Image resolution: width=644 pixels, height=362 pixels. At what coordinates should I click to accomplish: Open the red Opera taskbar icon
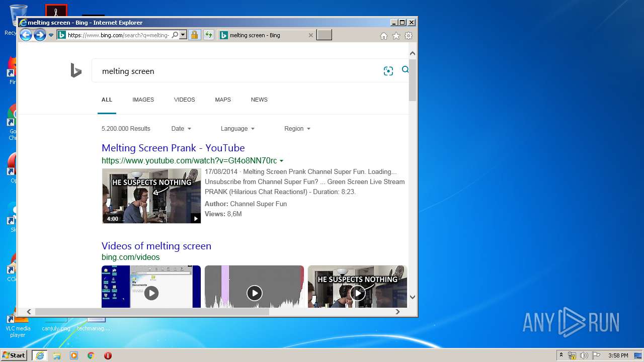(x=108, y=355)
